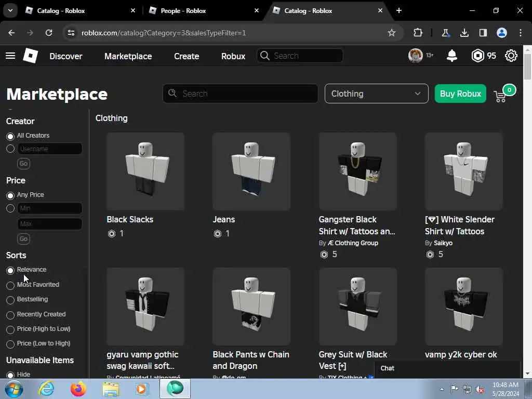Show hidden system tray icons arrow

(x=442, y=389)
